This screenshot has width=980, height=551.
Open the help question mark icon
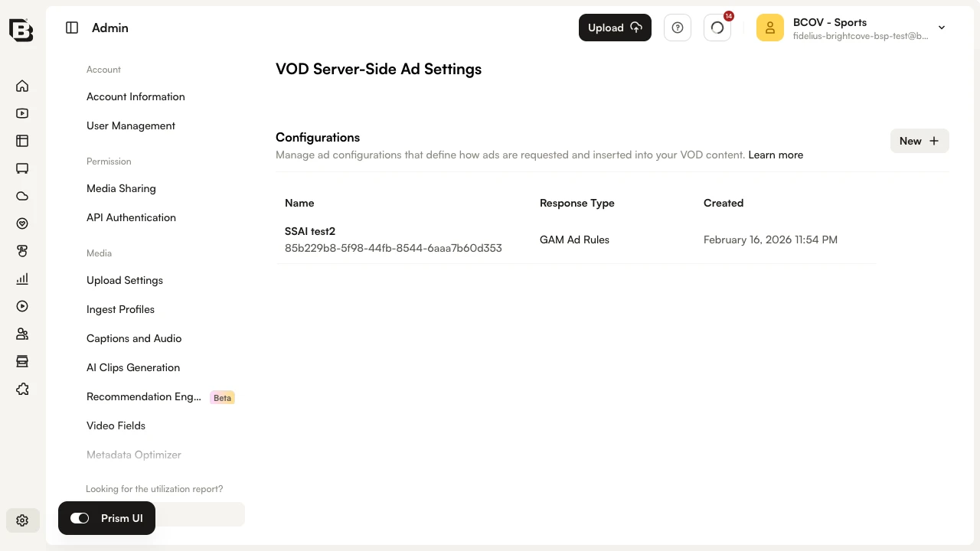tap(678, 28)
